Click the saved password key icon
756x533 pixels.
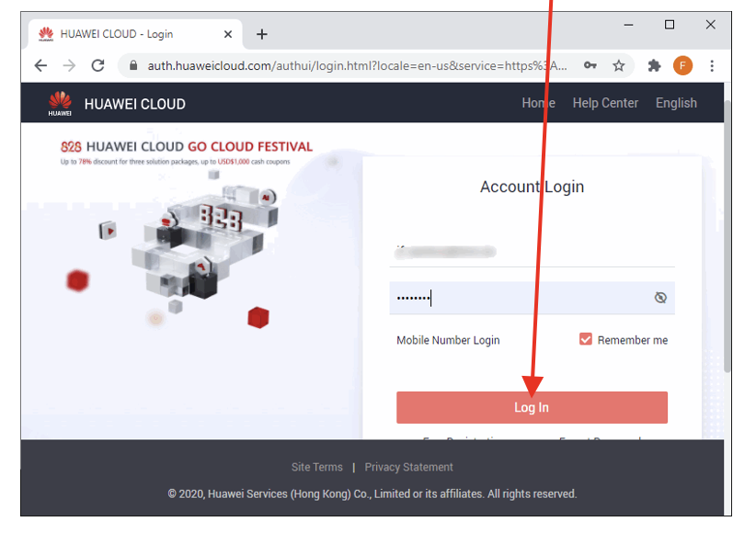[590, 66]
